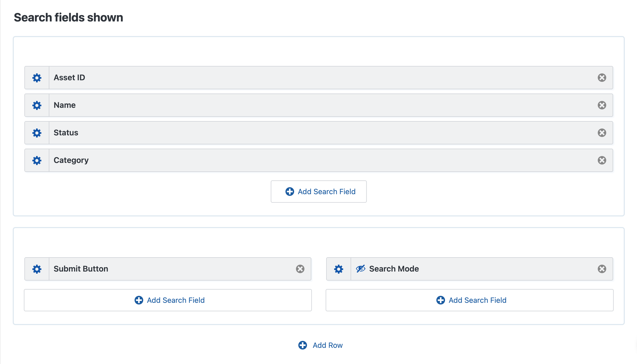Select the Submit Button field label

point(81,269)
